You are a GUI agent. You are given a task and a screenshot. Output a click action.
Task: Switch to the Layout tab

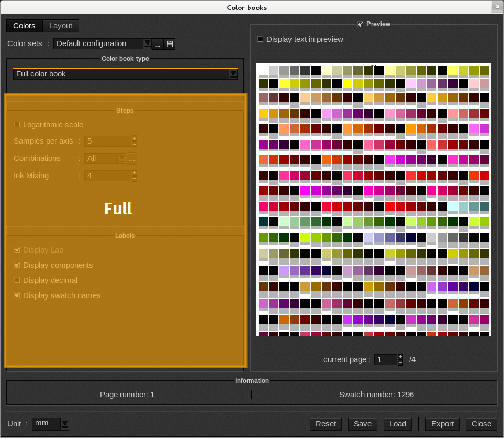click(x=61, y=26)
